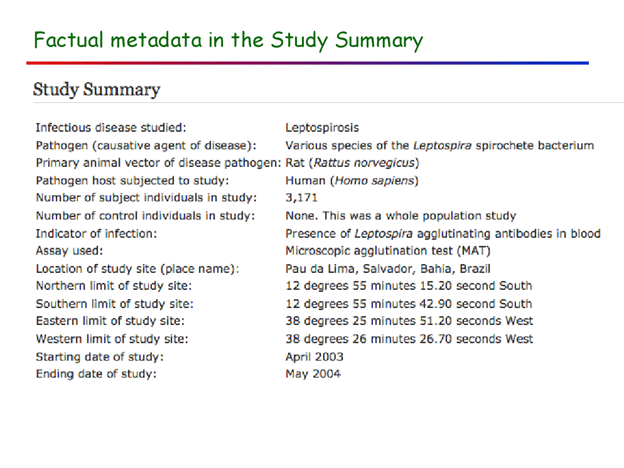Select the Leptospira spirochete bacterium text
Screen dimensions: 624x468
pos(439,145)
